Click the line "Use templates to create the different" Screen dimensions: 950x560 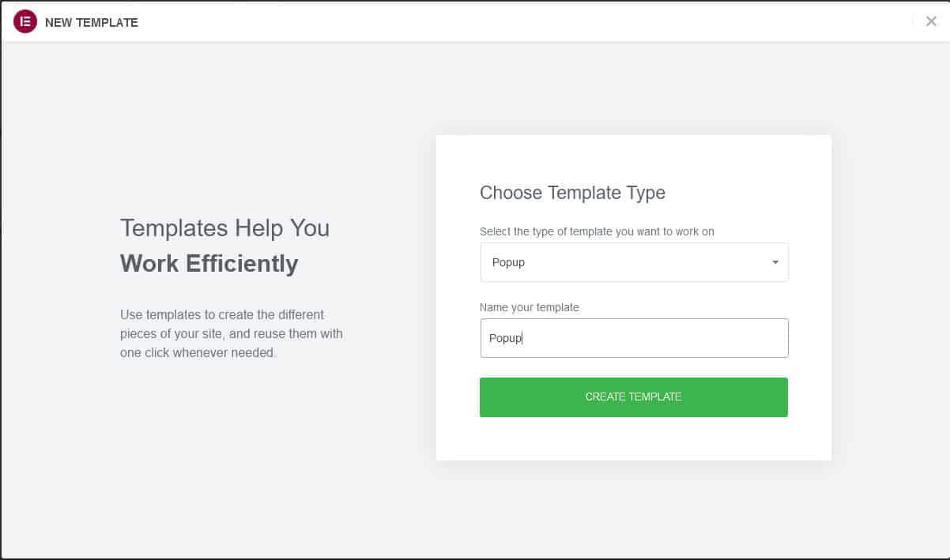coord(222,314)
